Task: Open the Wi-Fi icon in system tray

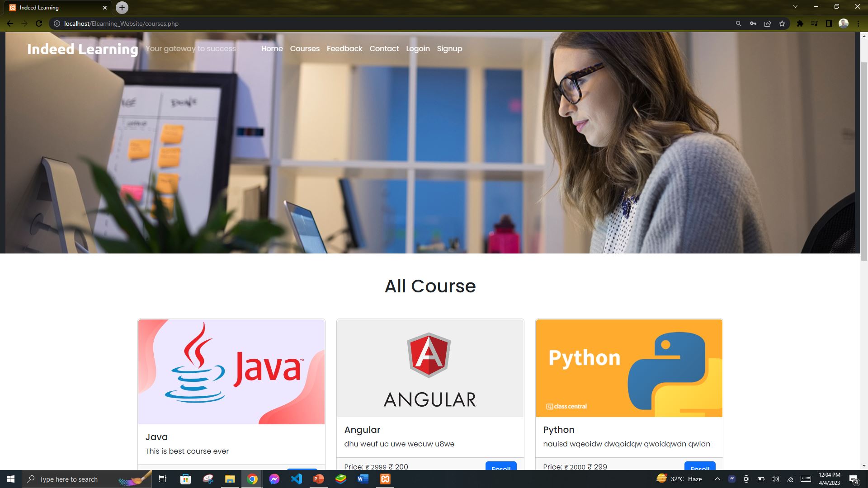Action: point(790,479)
